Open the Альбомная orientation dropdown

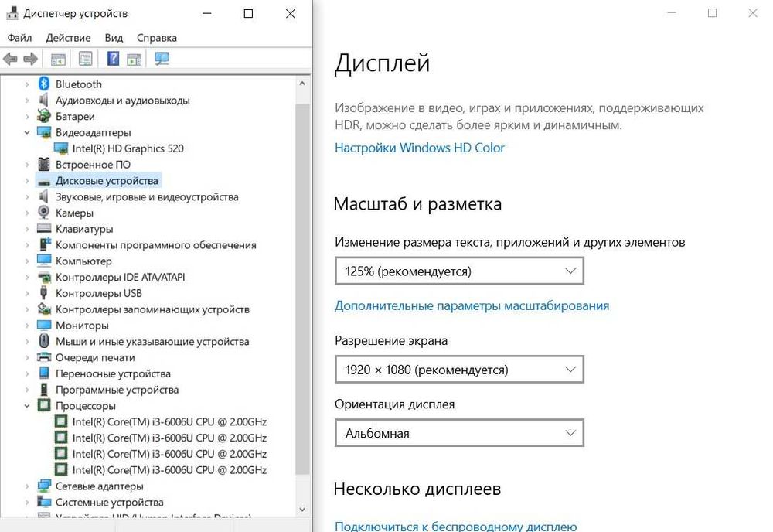pos(459,433)
